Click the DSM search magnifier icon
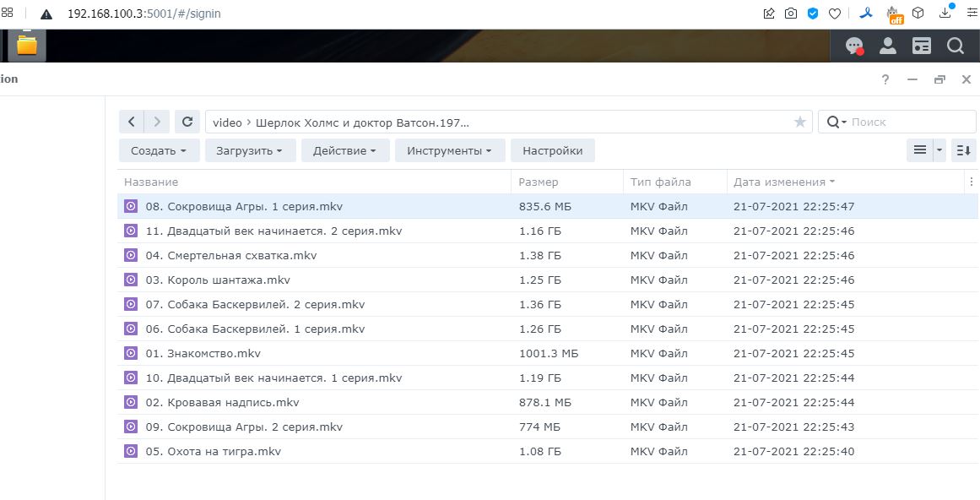The height and width of the screenshot is (500, 980). 955,46
